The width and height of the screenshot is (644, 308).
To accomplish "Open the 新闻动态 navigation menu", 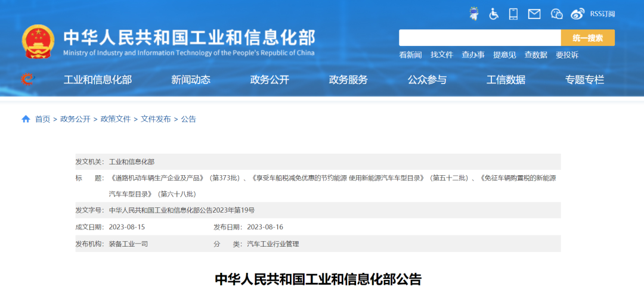I will tap(191, 80).
